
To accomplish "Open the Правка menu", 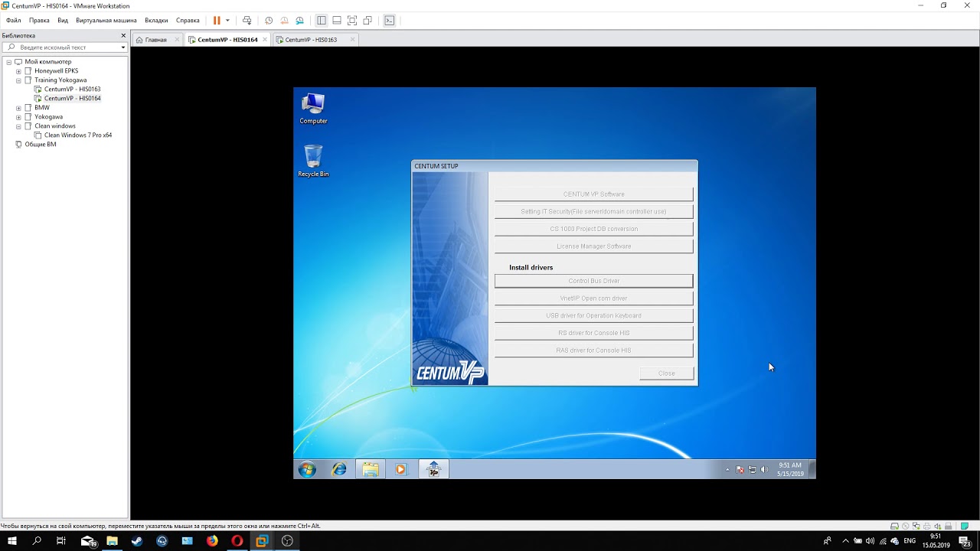I will pyautogui.click(x=39, y=21).
